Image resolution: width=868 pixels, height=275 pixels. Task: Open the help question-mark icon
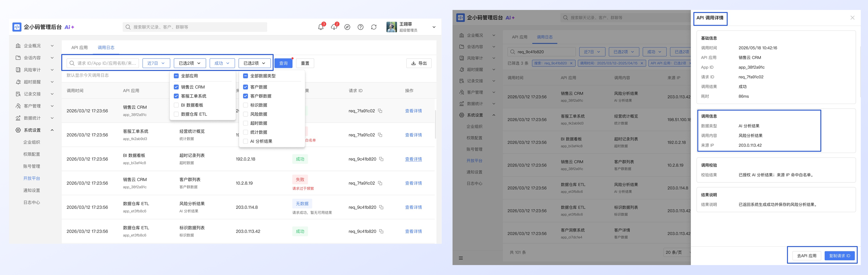(361, 27)
